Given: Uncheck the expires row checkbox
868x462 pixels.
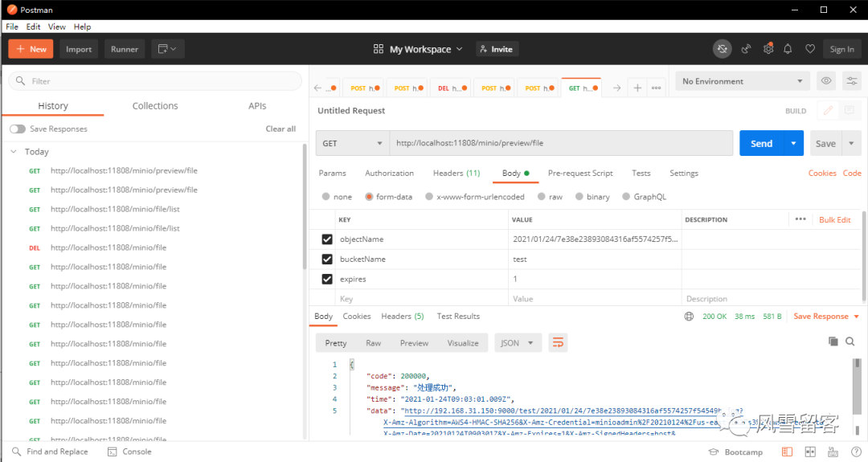Looking at the screenshot, I should 327,279.
